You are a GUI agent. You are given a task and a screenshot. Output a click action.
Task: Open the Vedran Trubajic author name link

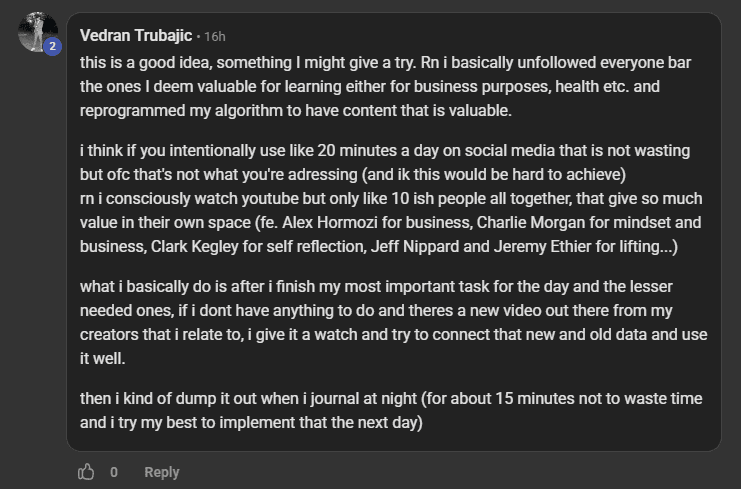136,36
